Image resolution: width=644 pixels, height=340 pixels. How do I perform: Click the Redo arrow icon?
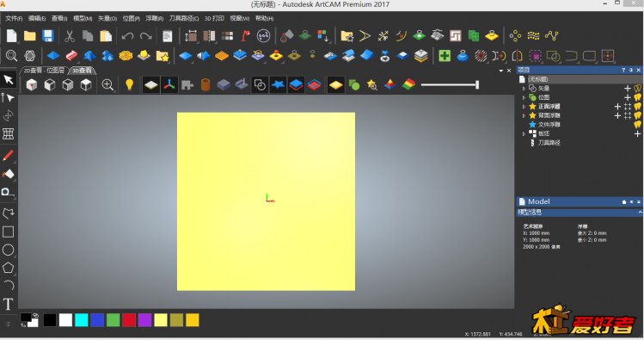(145, 36)
